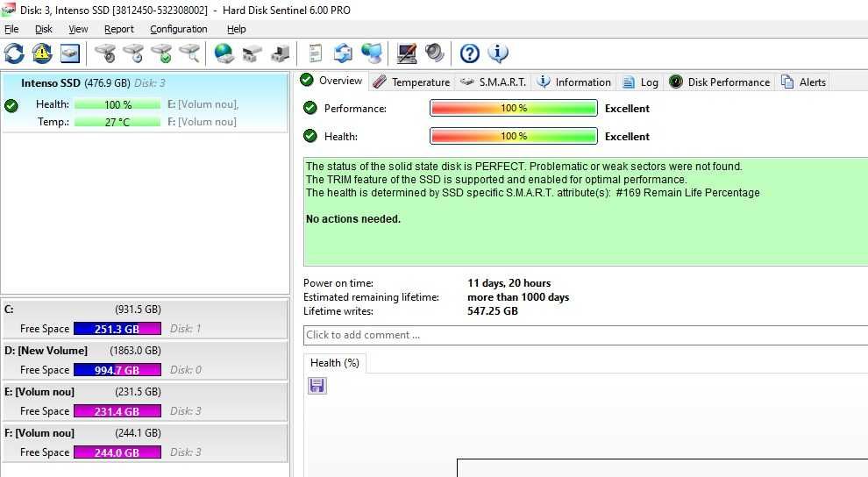Viewport: 868px width, 477px height.
Task: Click the '11 days, 20 hours' power on value
Action: 509,283
